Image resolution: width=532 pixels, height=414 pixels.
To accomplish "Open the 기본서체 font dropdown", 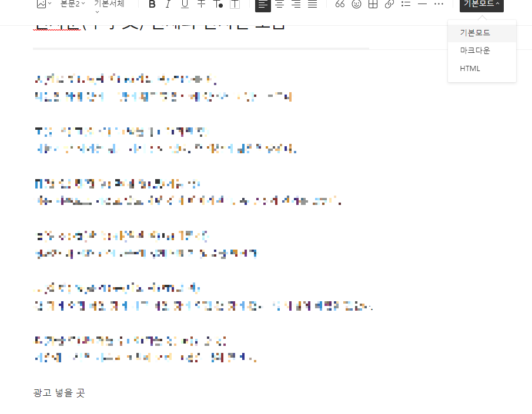I will 109,5.
